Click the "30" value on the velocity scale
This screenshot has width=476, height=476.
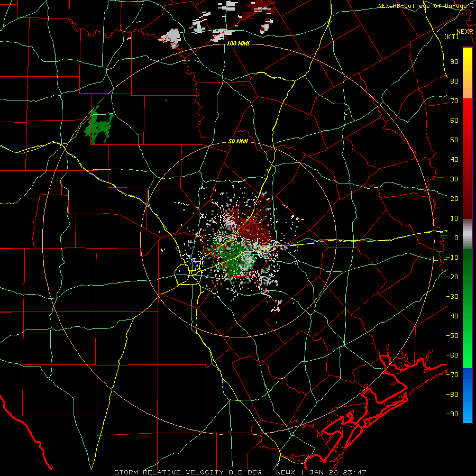click(x=454, y=179)
